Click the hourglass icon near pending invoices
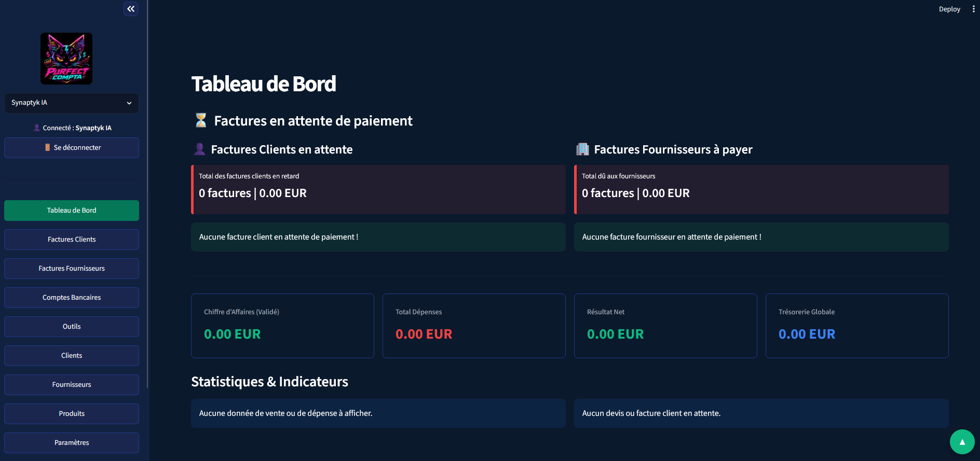This screenshot has width=980, height=461. tap(201, 120)
